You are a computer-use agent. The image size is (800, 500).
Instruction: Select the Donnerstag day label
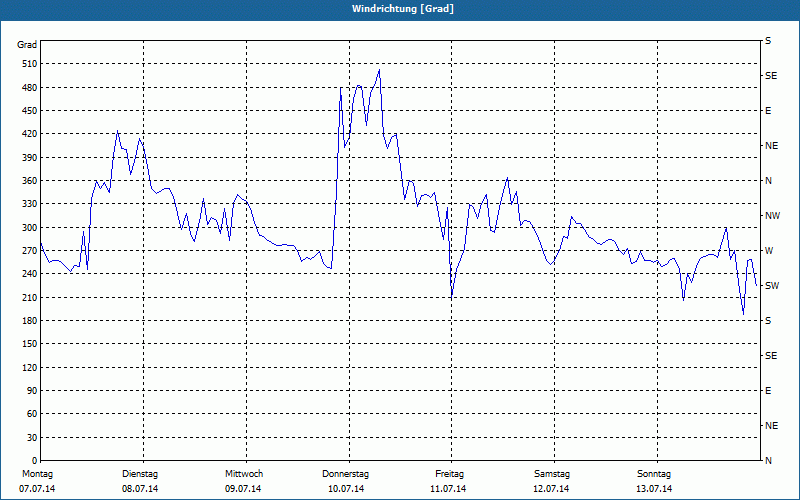click(345, 474)
